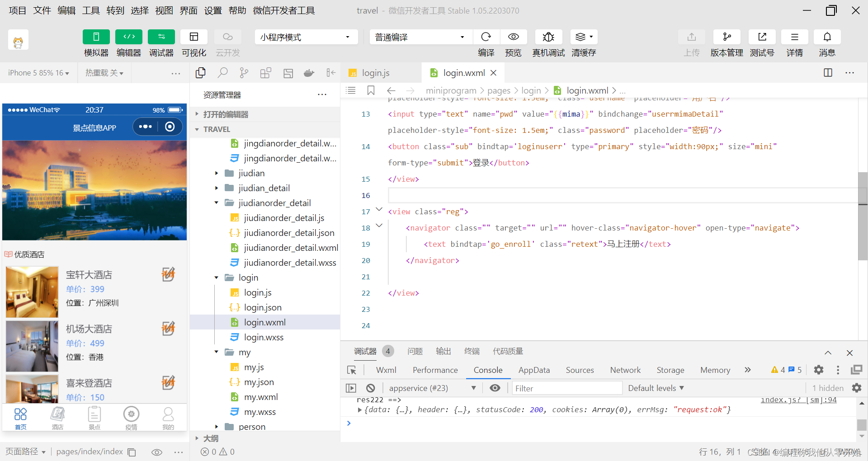Viewport: 868px width, 461px height.
Task: Close the debugger panel
Action: click(850, 353)
